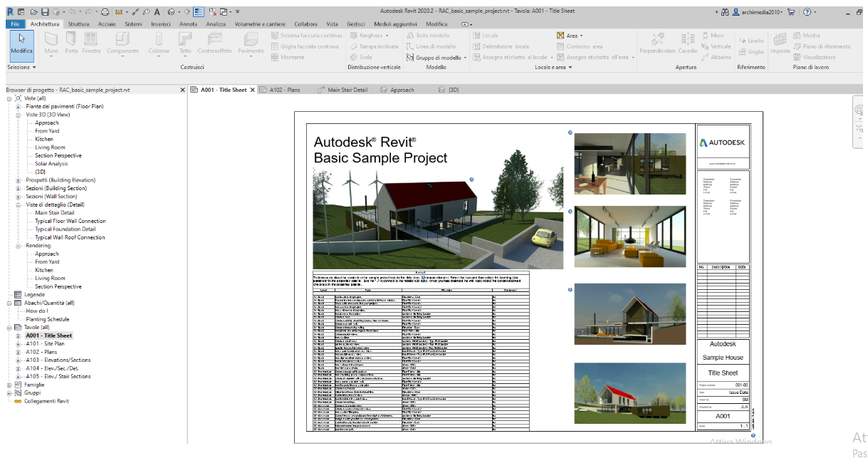Open the Approach view tab
The width and height of the screenshot is (868, 473).
pyautogui.click(x=397, y=90)
